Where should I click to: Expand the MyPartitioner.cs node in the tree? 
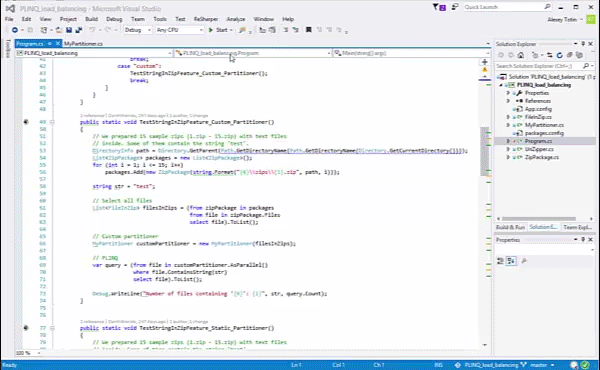(508, 125)
